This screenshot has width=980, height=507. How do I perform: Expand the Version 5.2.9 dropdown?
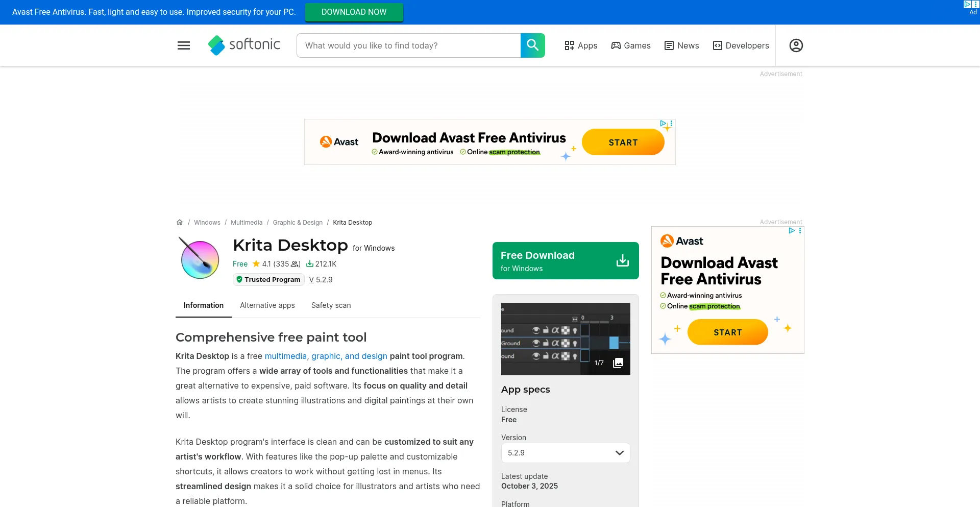pyautogui.click(x=566, y=453)
